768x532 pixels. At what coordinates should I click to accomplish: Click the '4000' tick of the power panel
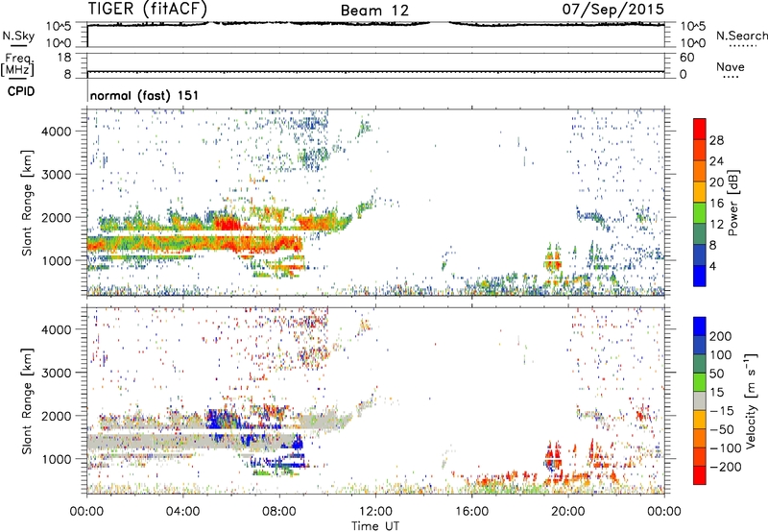click(x=56, y=132)
